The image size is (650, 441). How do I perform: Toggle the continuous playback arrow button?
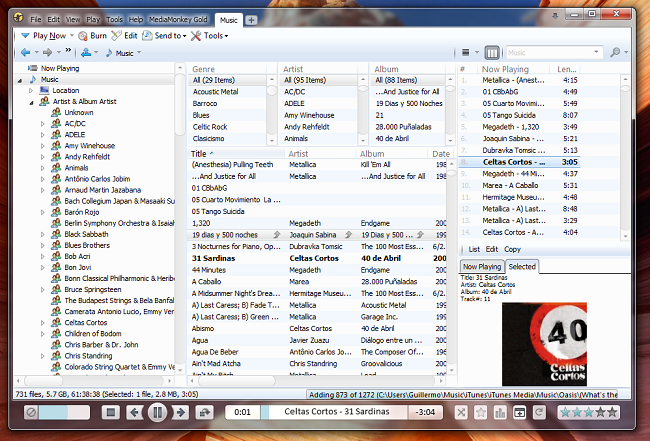click(x=204, y=412)
